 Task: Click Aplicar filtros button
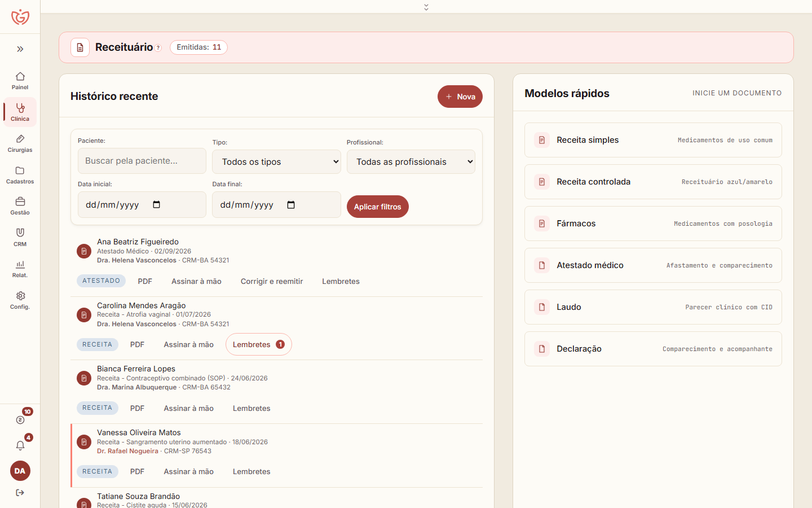[x=378, y=207]
